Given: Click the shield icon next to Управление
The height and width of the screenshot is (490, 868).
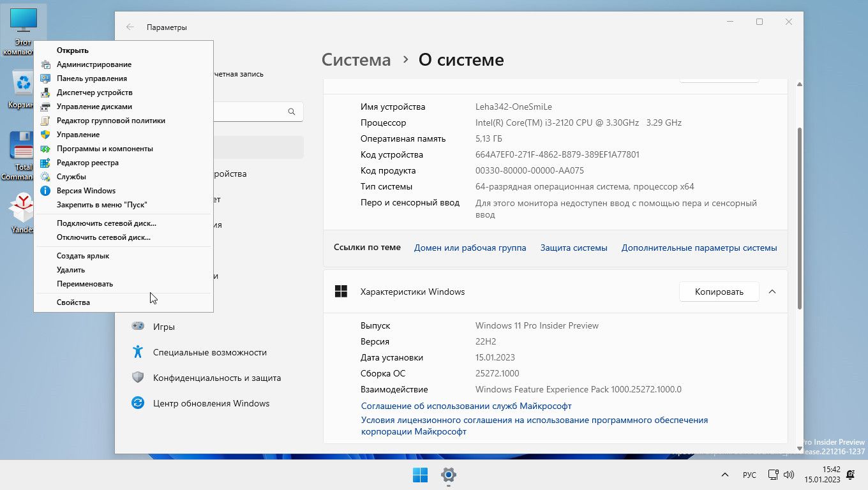Looking at the screenshot, I should (x=45, y=135).
